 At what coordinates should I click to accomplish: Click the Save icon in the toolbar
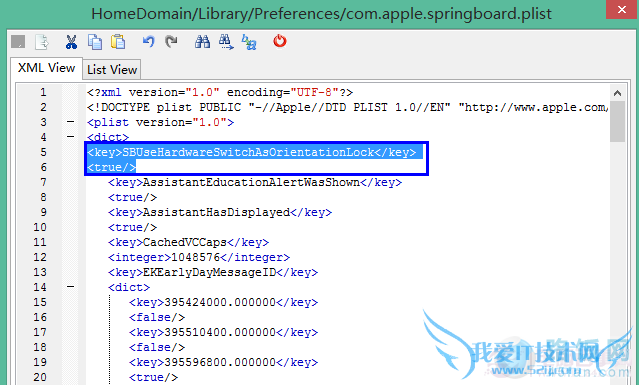tap(18, 42)
